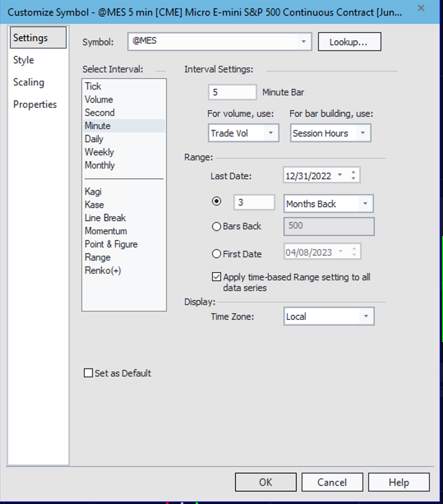This screenshot has width=443, height=504.
Task: Go to the Properties tab
Action: 35,104
